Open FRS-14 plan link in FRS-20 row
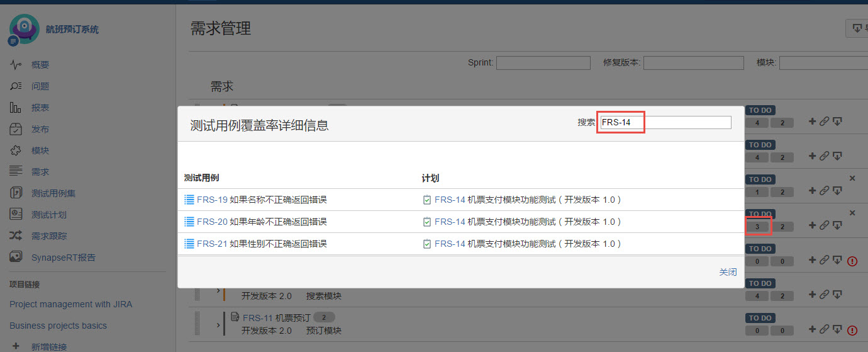This screenshot has width=868, height=352. (450, 222)
